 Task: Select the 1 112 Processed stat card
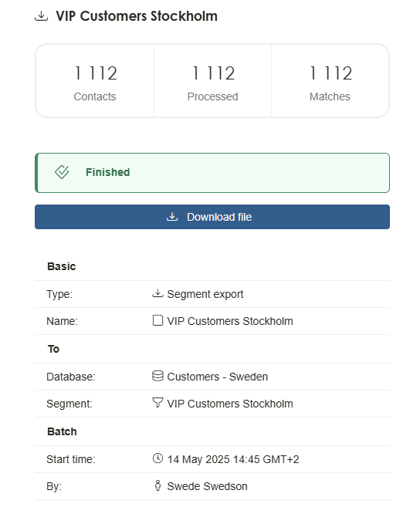(213, 80)
